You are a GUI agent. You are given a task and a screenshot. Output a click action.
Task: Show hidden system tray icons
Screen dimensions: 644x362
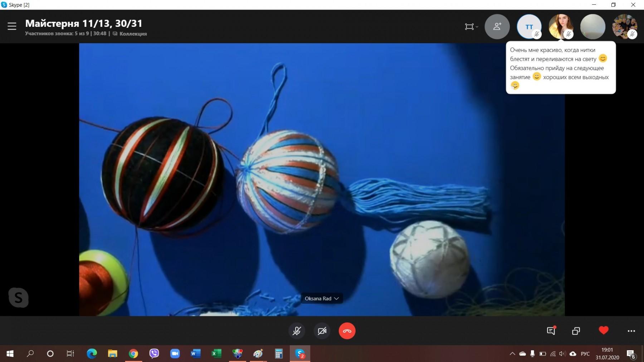click(512, 354)
